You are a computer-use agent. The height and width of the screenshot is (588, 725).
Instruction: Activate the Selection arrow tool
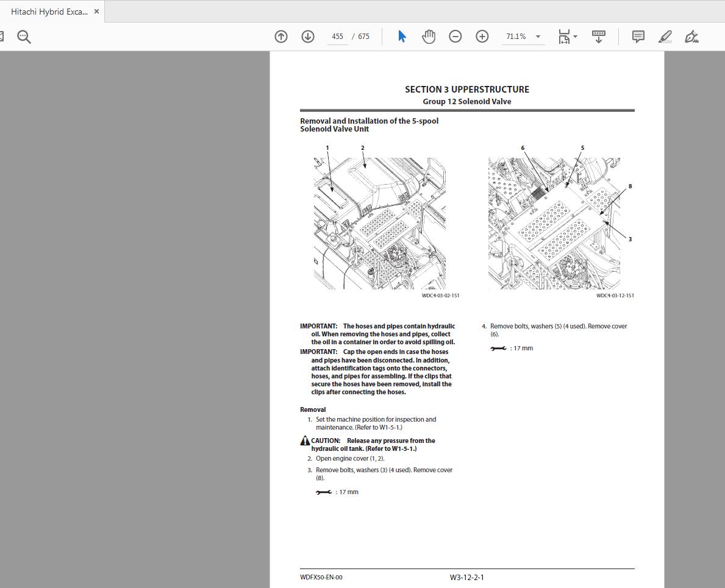401,36
